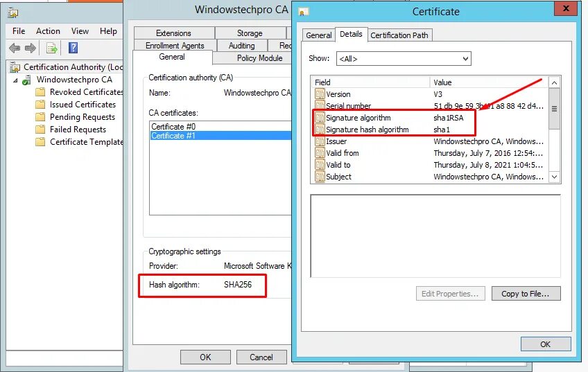Click the Forward arrow toolbar icon
The width and height of the screenshot is (588, 372).
[x=31, y=48]
